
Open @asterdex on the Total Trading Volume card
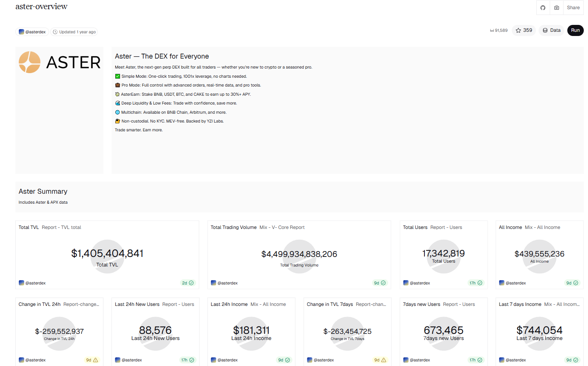[x=224, y=283]
